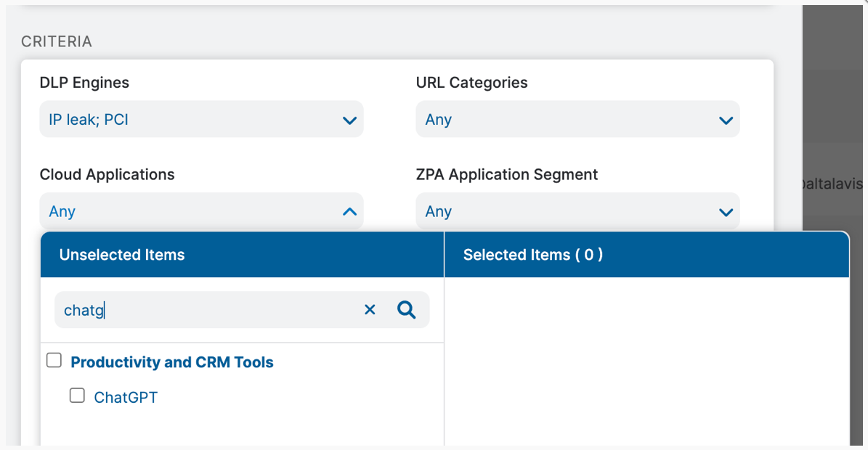
Task: Click the Cloud Applications 'Any' value text
Action: coord(62,211)
